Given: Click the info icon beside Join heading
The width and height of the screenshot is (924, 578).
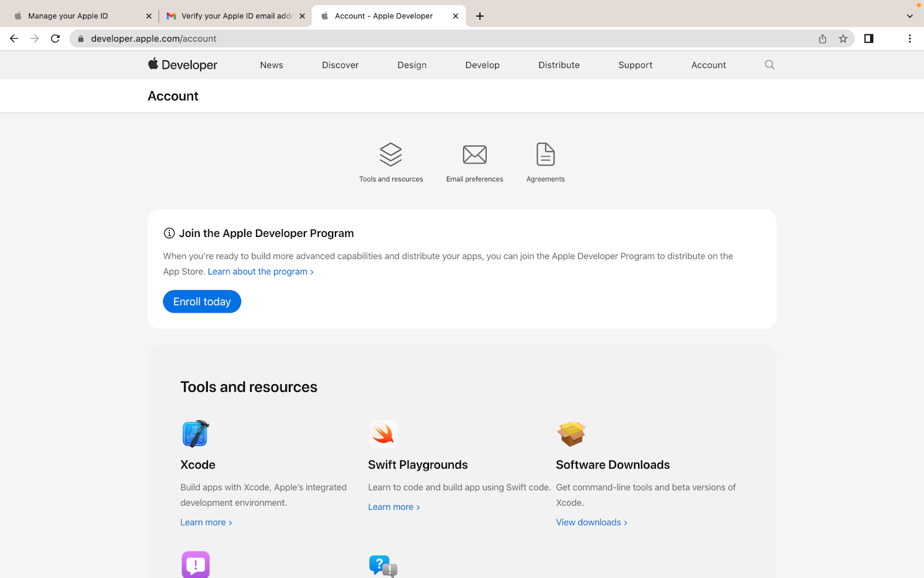Looking at the screenshot, I should [169, 234].
